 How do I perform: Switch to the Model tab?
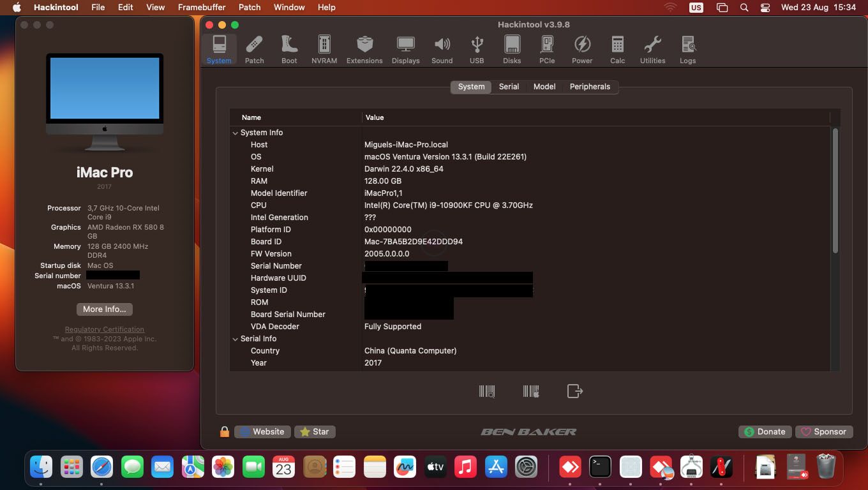click(x=544, y=87)
